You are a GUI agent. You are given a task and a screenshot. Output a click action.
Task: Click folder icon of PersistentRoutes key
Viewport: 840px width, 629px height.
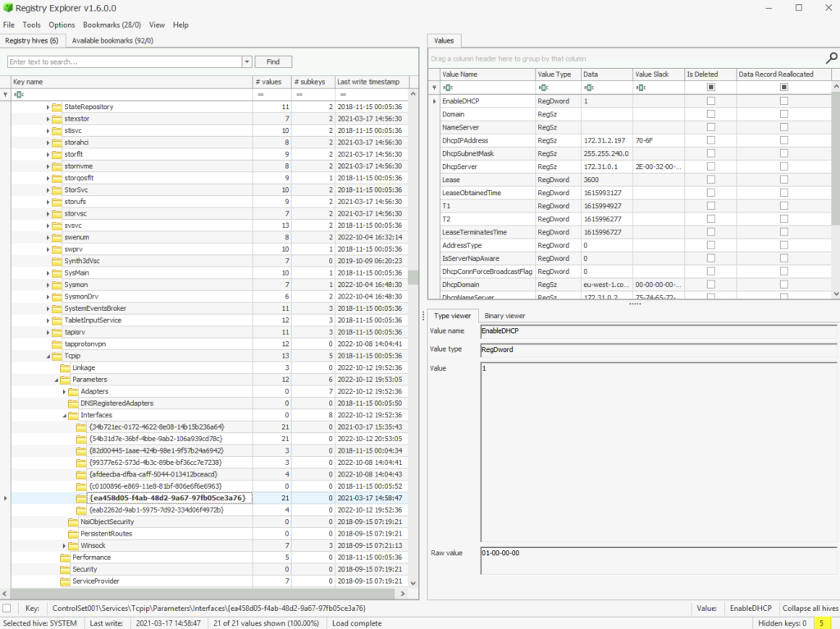pos(73,534)
